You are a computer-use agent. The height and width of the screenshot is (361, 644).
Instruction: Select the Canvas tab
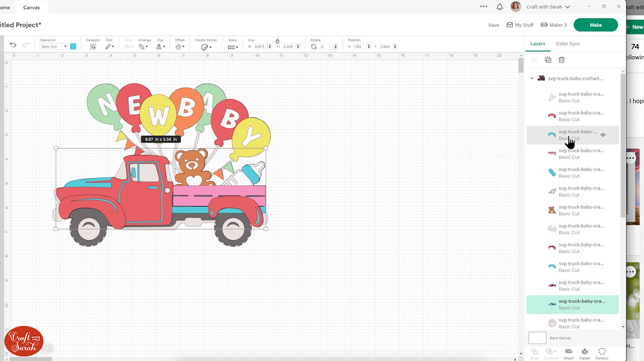pos(31,7)
